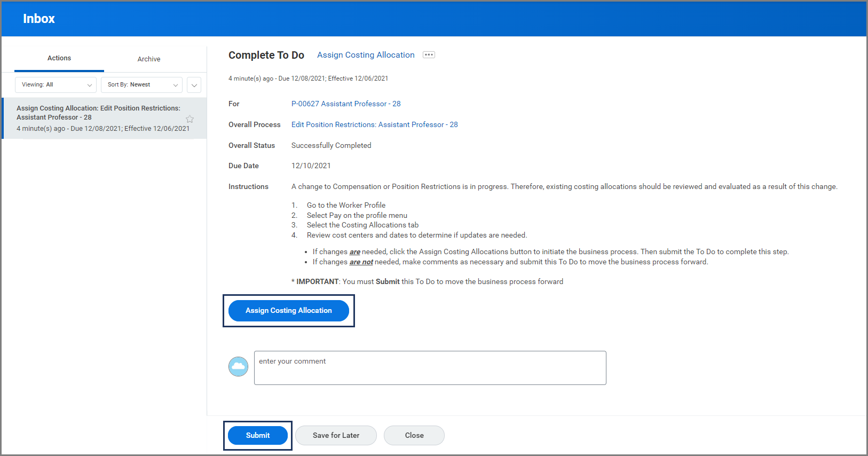Switch to the Archive tab

click(149, 59)
